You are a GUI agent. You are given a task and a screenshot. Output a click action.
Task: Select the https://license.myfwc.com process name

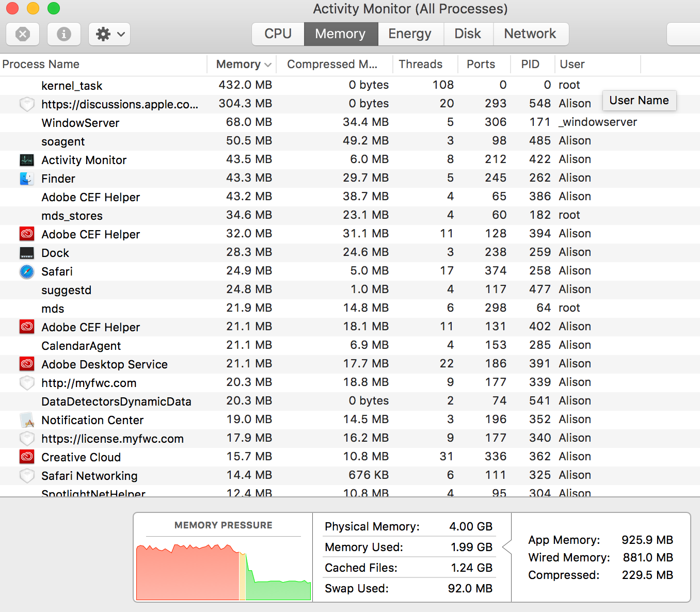click(113, 439)
